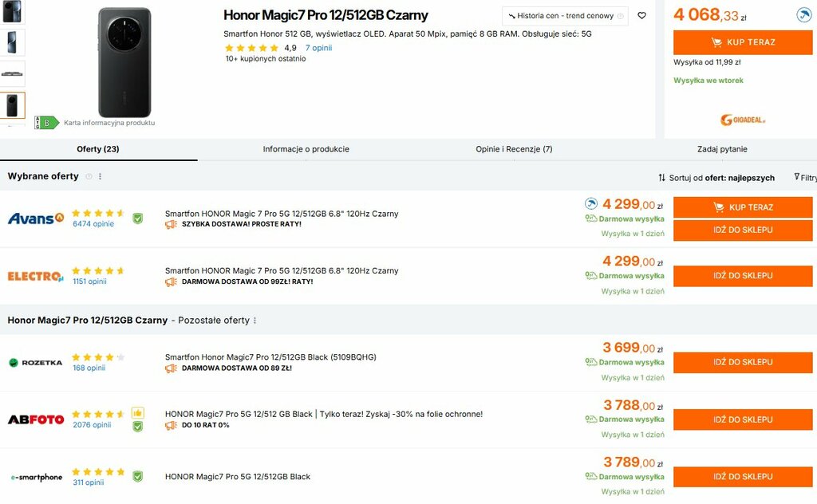Viewport: 817px width, 504px height.
Task: Click the energy class B label icon
Action: click(46, 123)
